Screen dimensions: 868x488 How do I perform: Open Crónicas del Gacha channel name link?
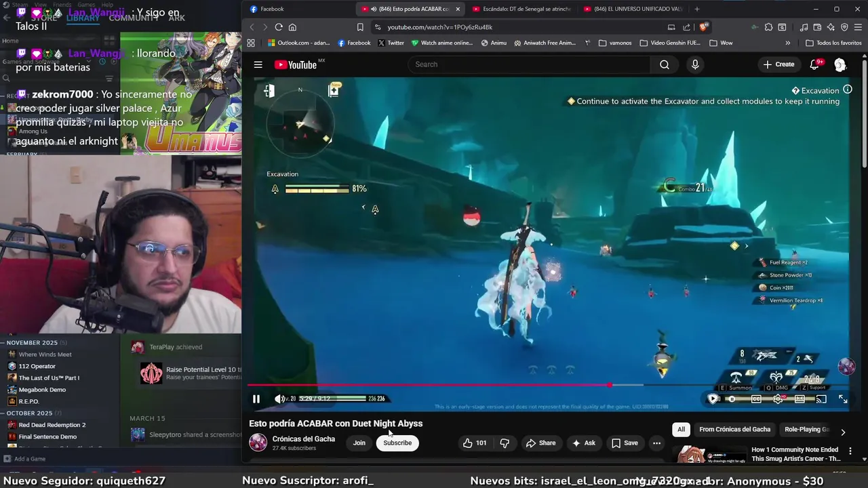click(304, 439)
